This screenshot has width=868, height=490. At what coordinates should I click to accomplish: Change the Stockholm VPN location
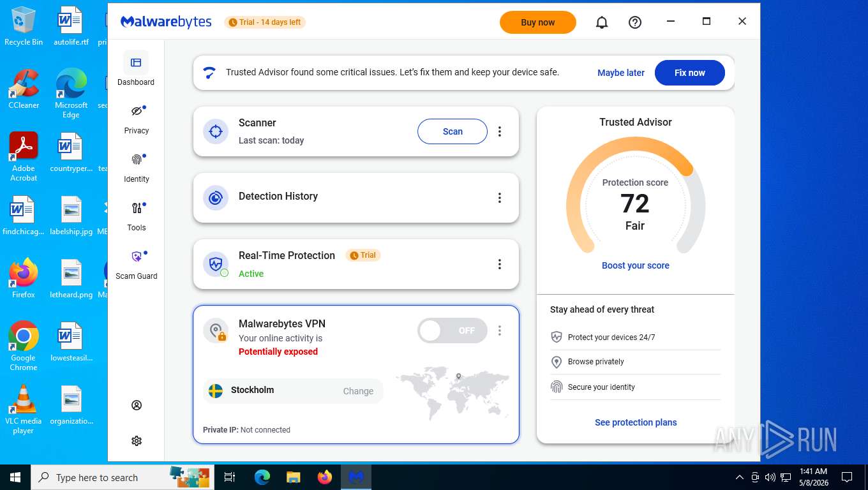pyautogui.click(x=358, y=391)
